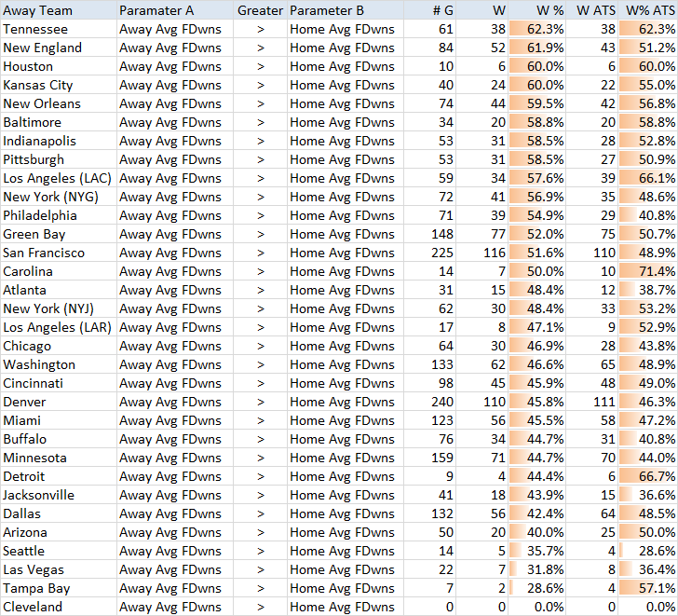The width and height of the screenshot is (678, 616).
Task: Select Carolina's 71.4% ATS percentage
Action: [648, 271]
